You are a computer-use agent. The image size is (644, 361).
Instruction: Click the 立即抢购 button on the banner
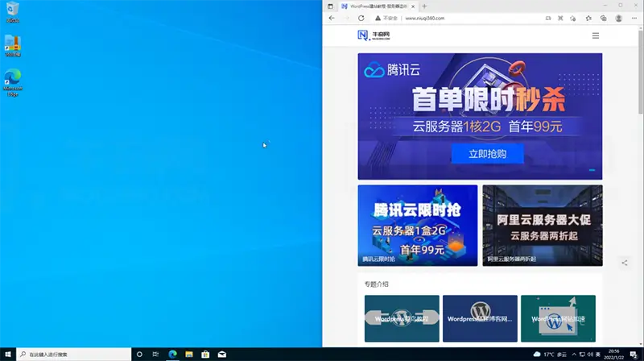(488, 154)
